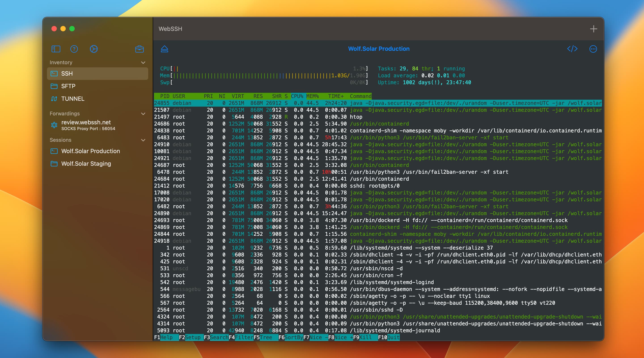644x358 pixels.
Task: Collapse the Forwardings section
Action: tap(143, 114)
